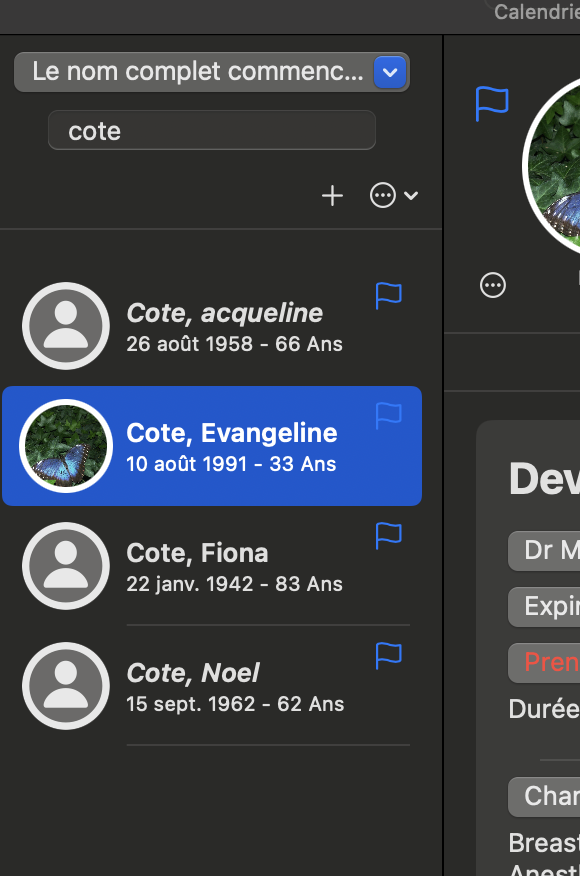Image resolution: width=580 pixels, height=876 pixels.
Task: Open 'Le nom complet commenc...' filter combo box
Action: [x=212, y=72]
